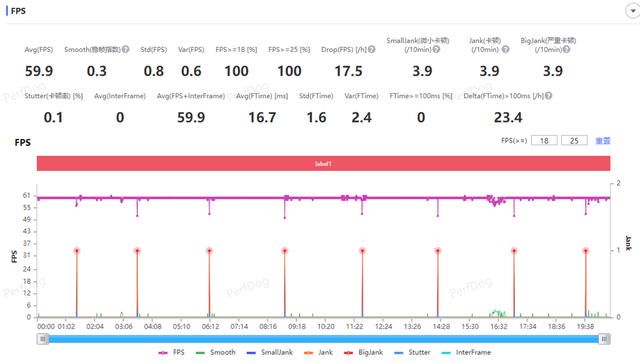Toggle the FPS series in the legend
This screenshot has height=363, width=640.
(x=171, y=352)
